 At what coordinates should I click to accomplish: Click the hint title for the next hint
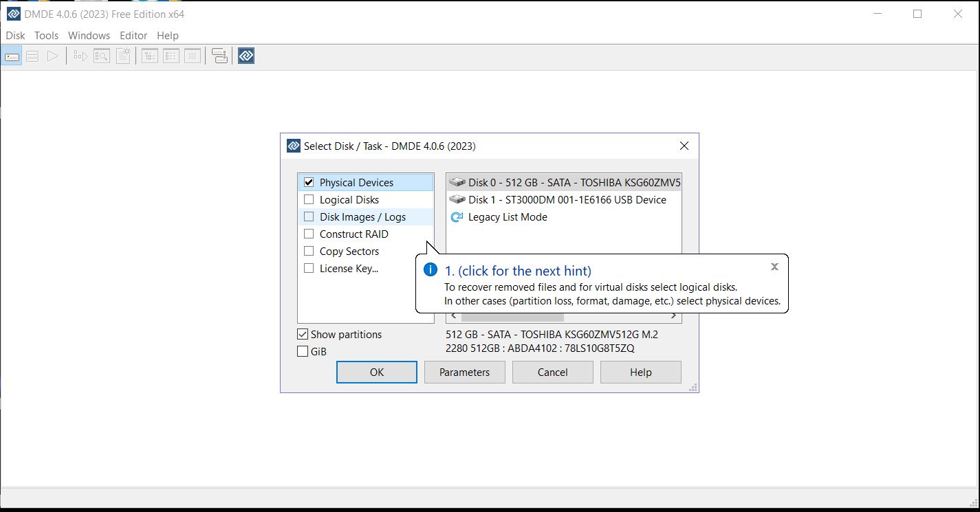point(518,271)
